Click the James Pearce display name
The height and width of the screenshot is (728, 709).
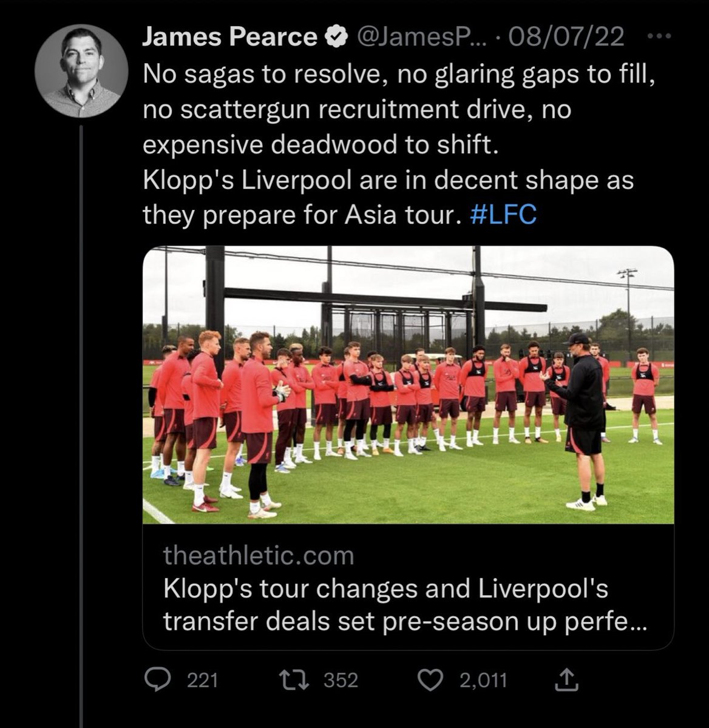click(x=229, y=38)
